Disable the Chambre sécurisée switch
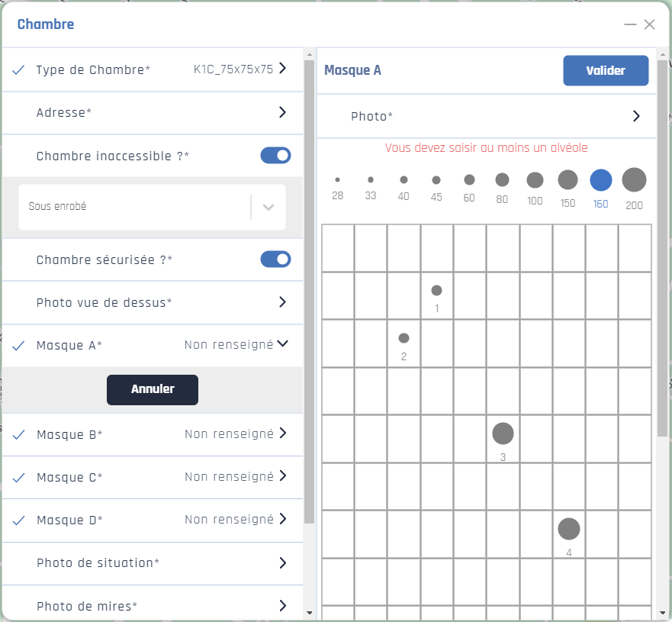Screen dimensions: 672x622 (x=275, y=259)
